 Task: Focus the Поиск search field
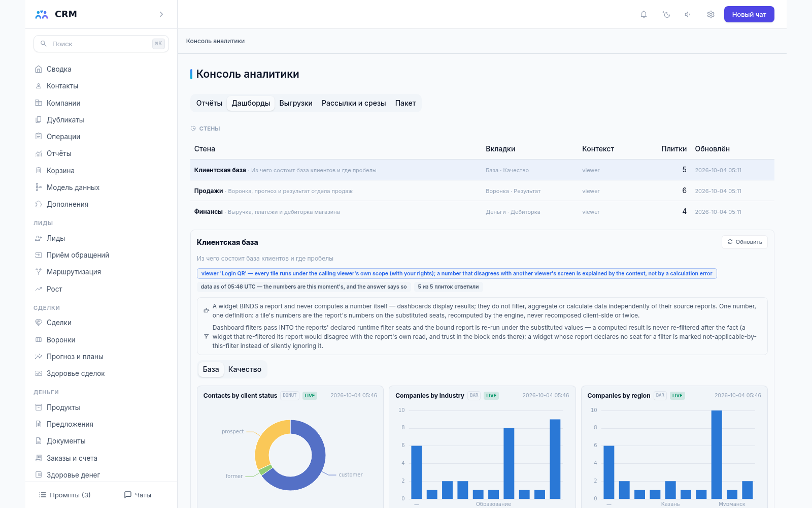pyautogui.click(x=101, y=44)
